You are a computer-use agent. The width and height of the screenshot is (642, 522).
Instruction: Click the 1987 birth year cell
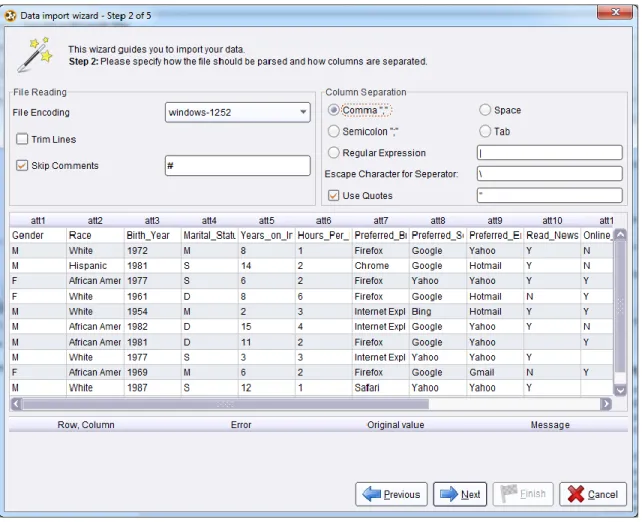152,388
